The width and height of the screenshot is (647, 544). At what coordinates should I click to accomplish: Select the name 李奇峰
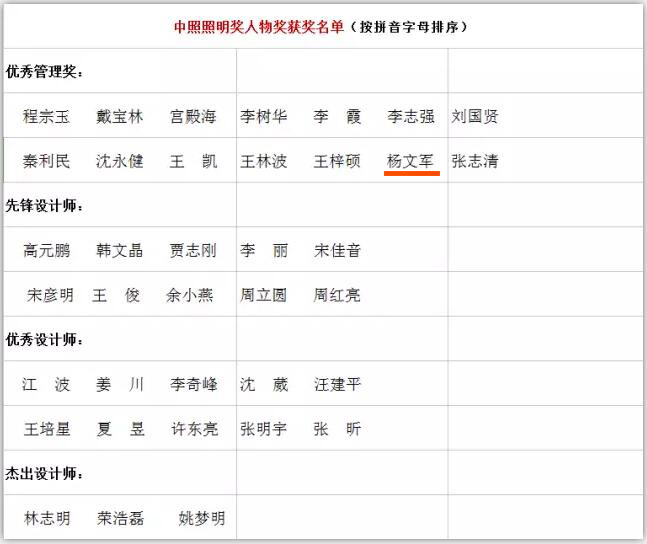coord(193,384)
